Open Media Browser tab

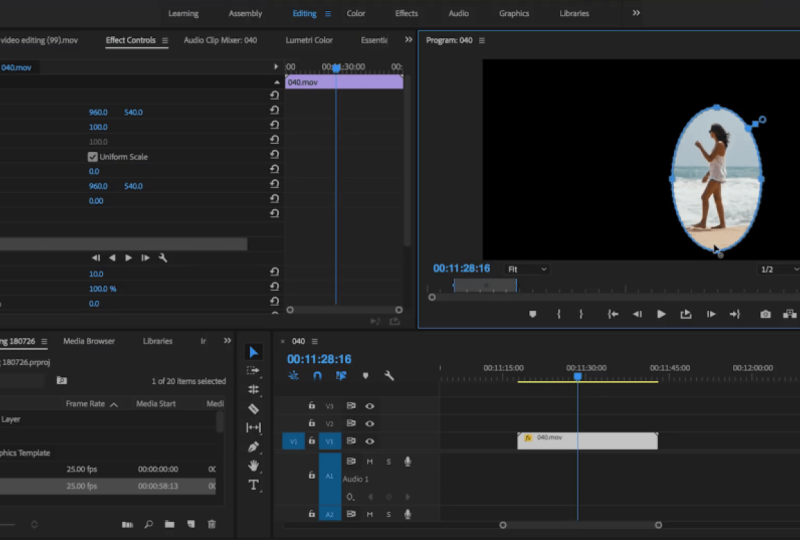89,341
